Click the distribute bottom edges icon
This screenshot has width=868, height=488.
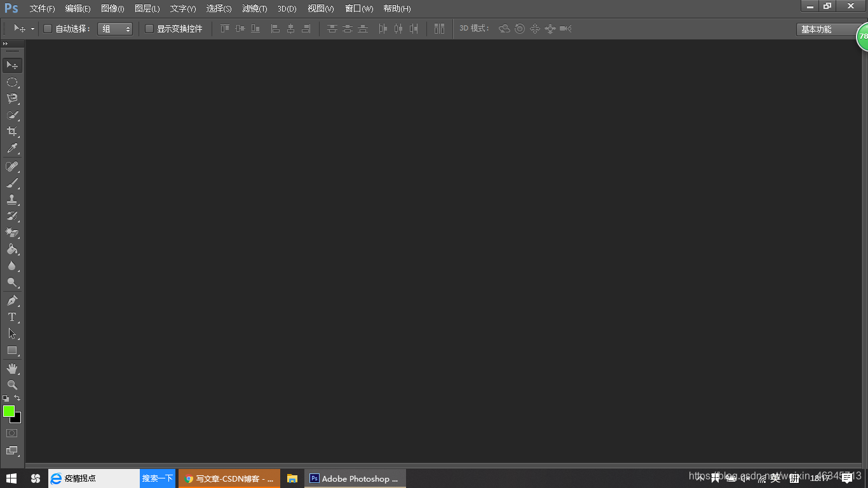tap(362, 29)
